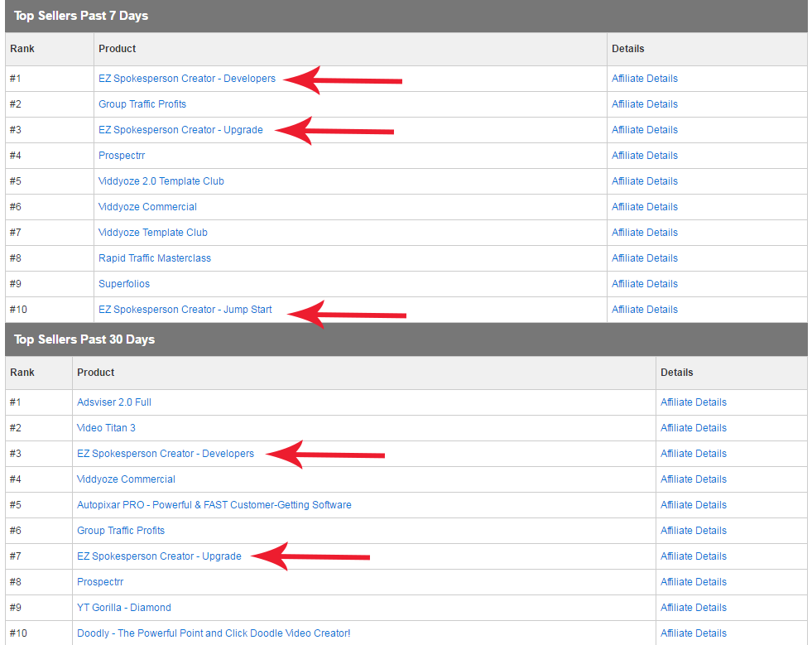View Affiliate Details for EZ Spokesperson Jump Start
Image resolution: width=812 pixels, height=645 pixels.
point(645,310)
